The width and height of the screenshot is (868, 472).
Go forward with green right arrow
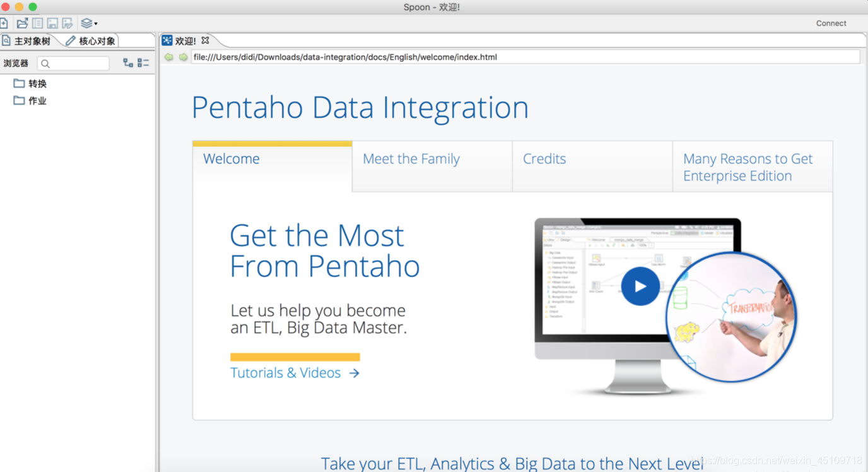click(x=183, y=57)
